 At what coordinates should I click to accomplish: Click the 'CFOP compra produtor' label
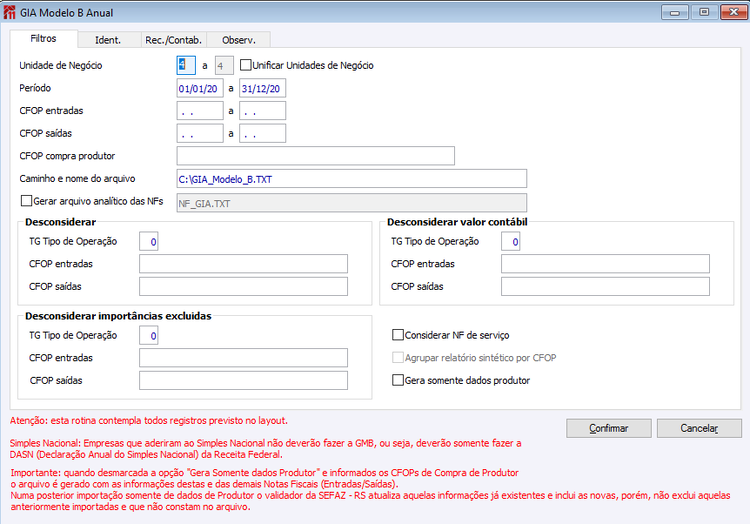pos(67,156)
